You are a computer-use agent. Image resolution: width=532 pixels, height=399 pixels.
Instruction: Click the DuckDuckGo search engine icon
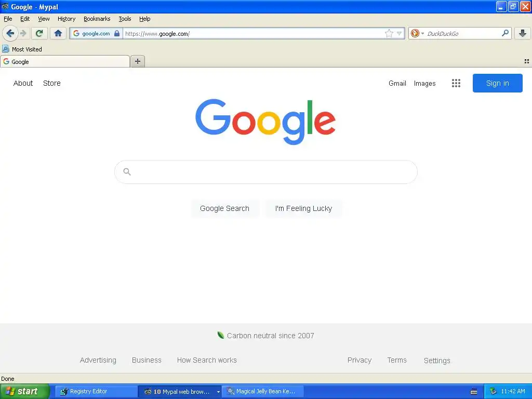click(415, 33)
